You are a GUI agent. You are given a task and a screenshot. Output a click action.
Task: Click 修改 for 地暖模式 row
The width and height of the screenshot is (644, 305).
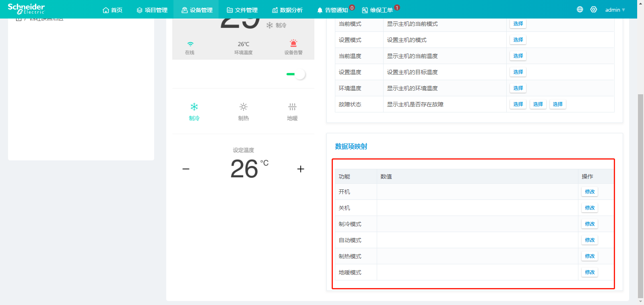(x=590, y=272)
